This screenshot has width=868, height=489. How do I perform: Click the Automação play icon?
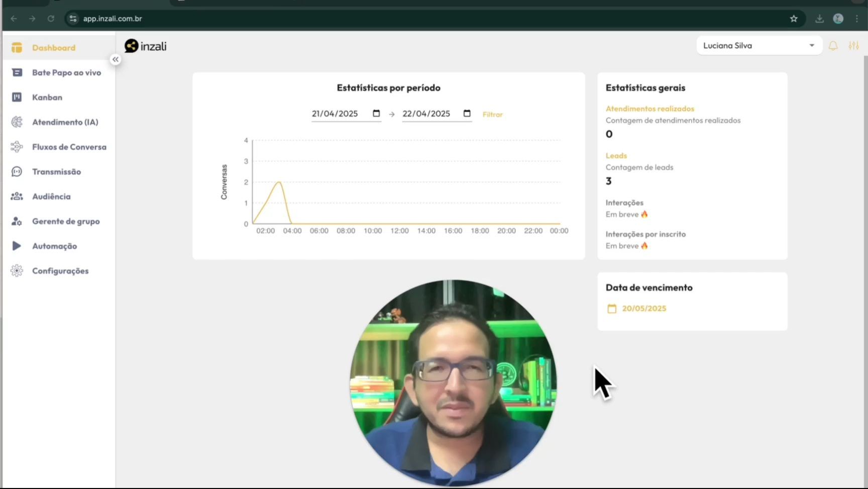pyautogui.click(x=17, y=246)
